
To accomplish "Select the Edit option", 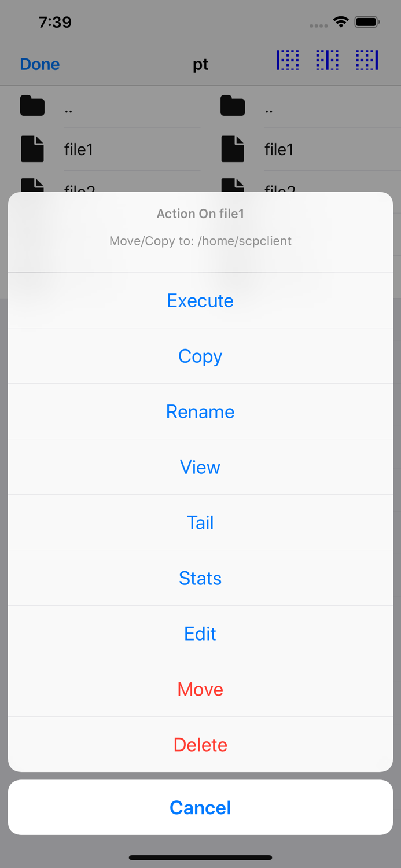I will coord(200,634).
